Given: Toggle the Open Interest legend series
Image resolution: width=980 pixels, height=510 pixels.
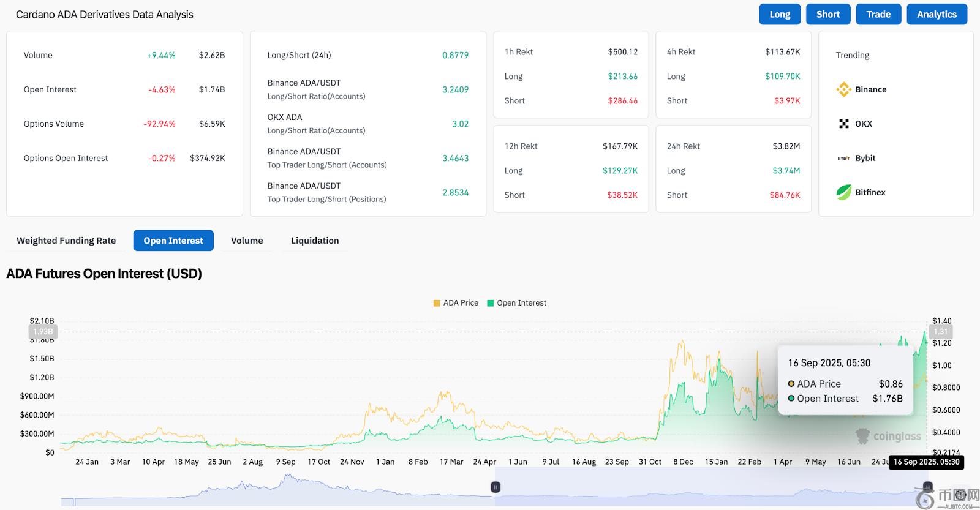Looking at the screenshot, I should (x=516, y=303).
